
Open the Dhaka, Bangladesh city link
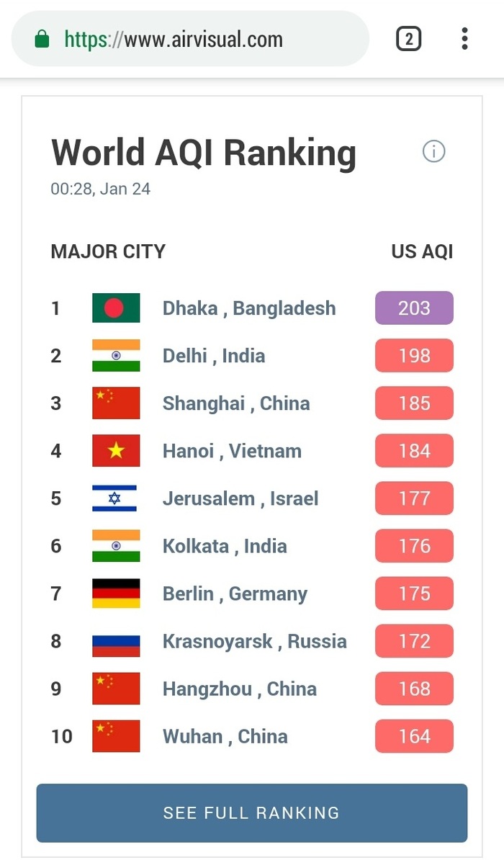pos(249,308)
